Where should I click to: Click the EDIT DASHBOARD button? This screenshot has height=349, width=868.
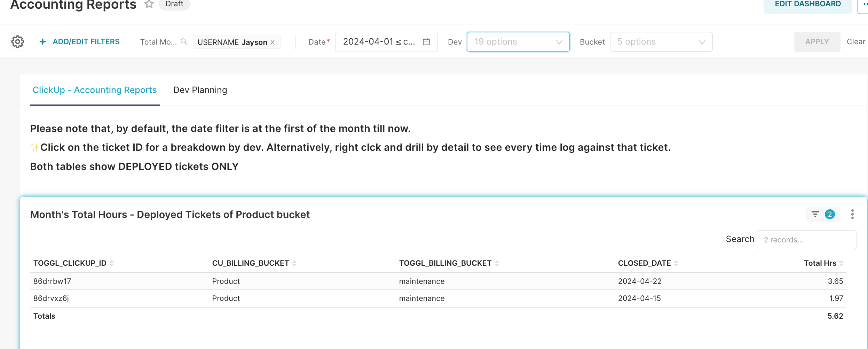[x=808, y=4]
